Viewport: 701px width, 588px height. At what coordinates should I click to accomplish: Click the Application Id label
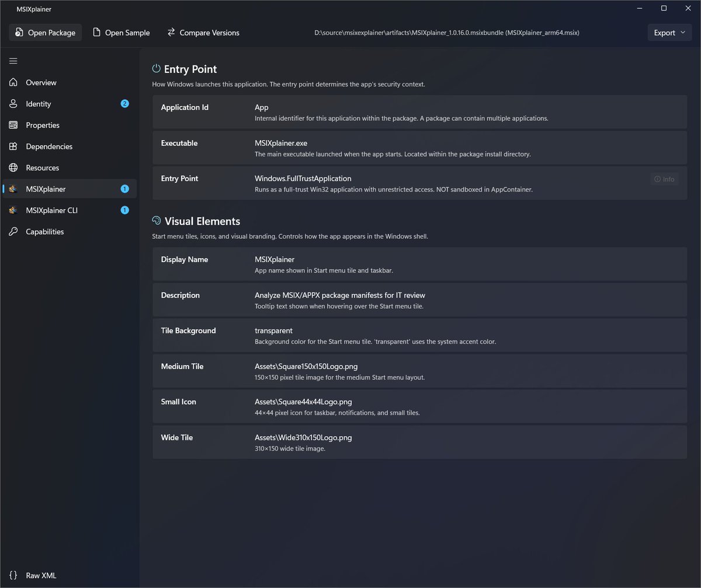(185, 107)
